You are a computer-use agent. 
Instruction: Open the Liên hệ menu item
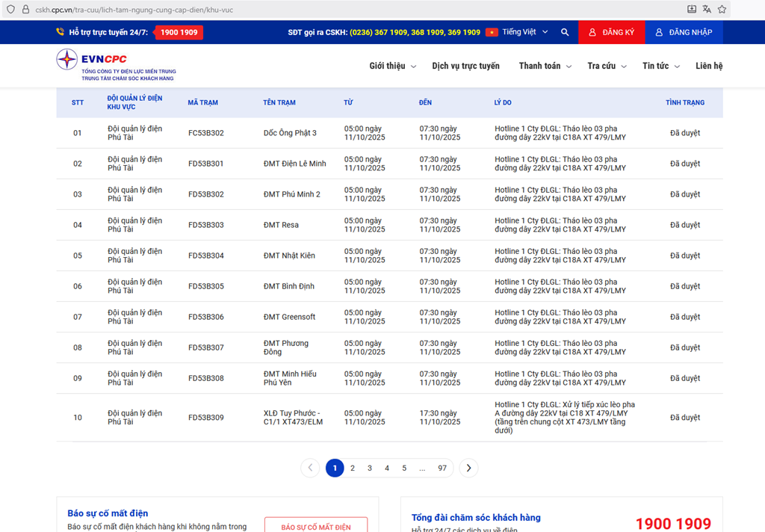[708, 66]
